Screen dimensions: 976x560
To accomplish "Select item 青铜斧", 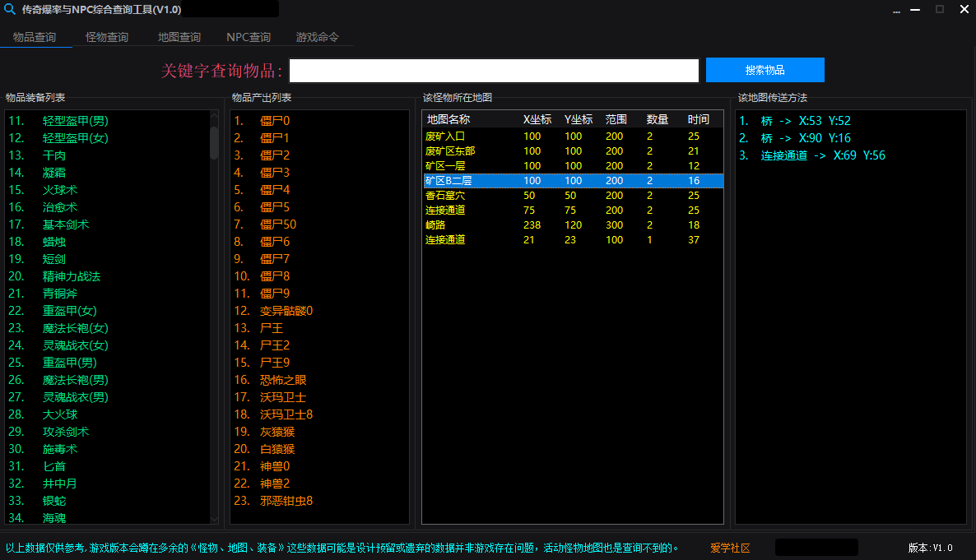I will click(60, 294).
